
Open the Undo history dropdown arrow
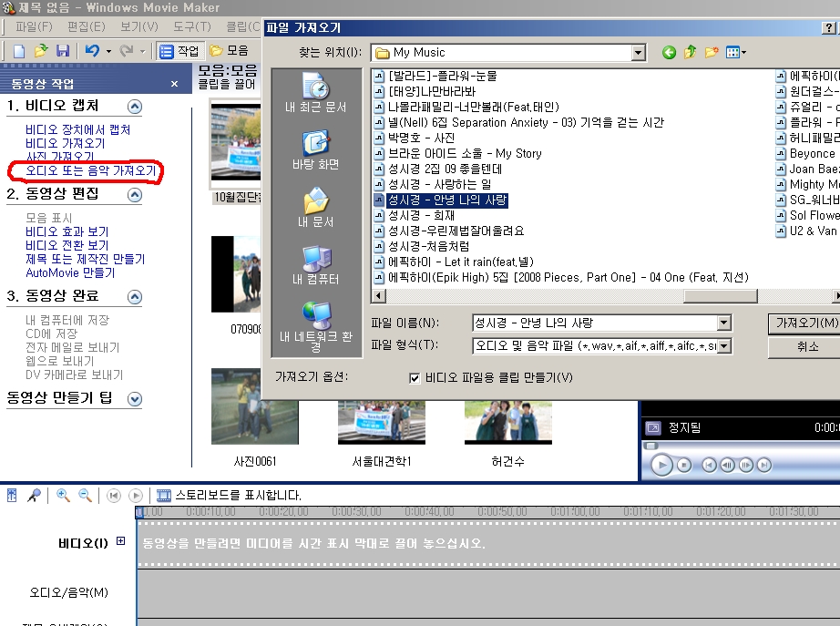108,51
